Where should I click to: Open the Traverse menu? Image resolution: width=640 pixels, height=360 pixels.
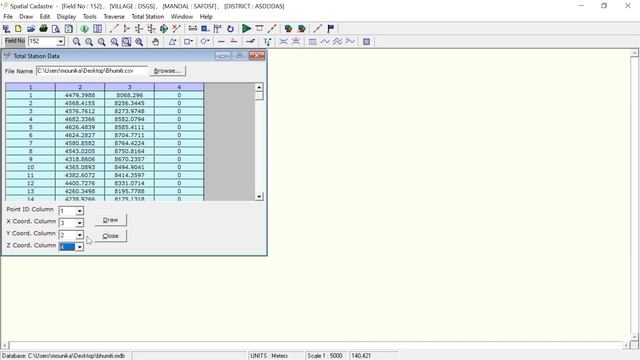114,17
